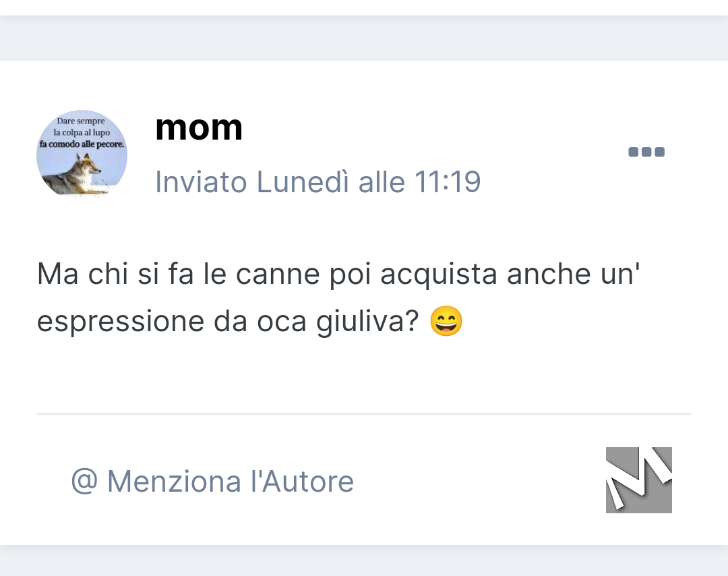Click the grinning emoji in the post
Screen dimensions: 728x576
coord(446,321)
